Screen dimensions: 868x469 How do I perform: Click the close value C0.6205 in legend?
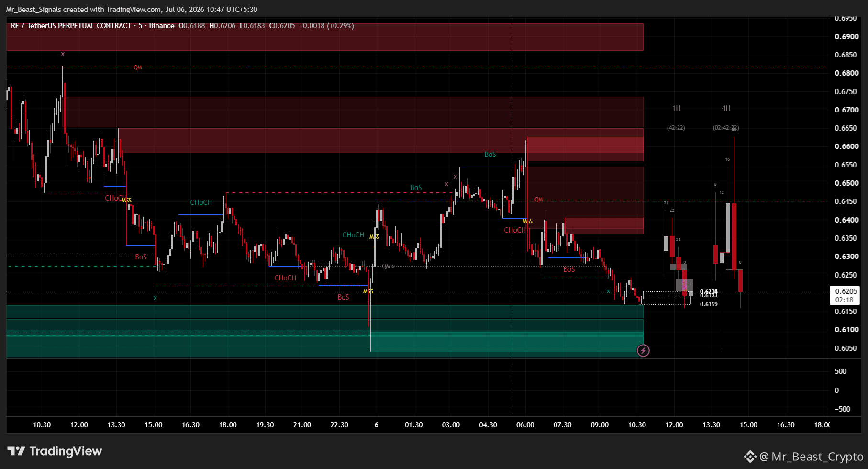(x=282, y=26)
